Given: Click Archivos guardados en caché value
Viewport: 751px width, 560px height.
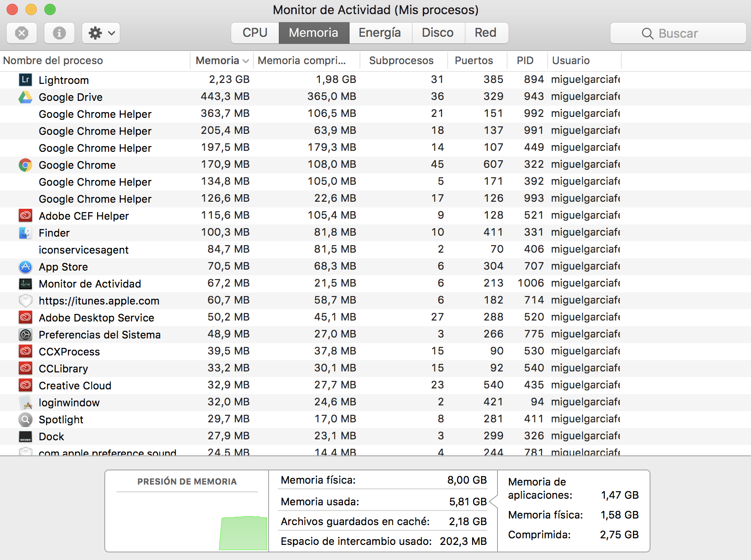Looking at the screenshot, I should (x=468, y=522).
